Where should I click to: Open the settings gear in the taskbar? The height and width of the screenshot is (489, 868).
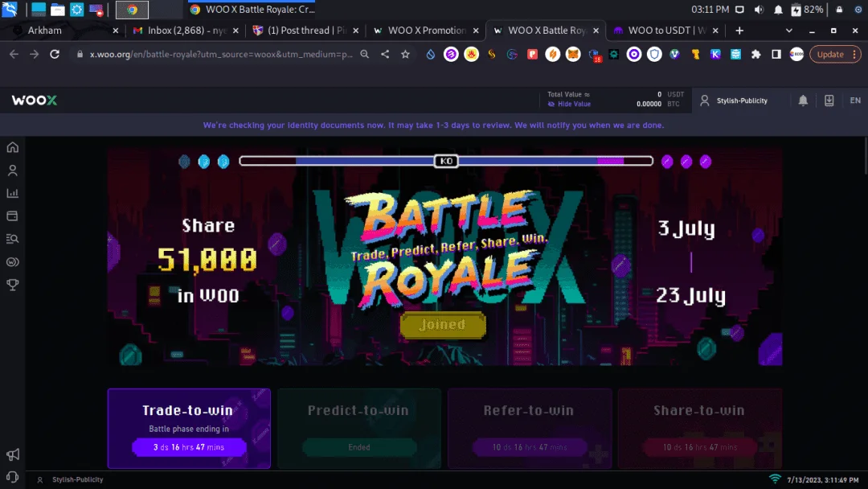tap(77, 10)
